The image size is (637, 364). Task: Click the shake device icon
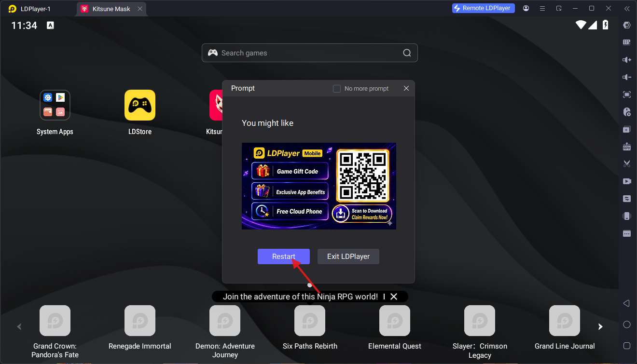click(x=627, y=216)
